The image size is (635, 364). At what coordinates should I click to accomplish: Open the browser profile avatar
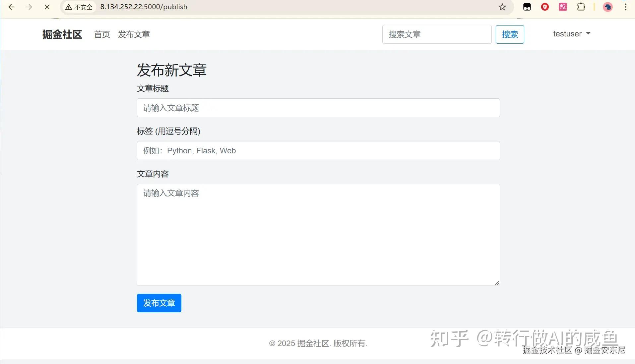(x=607, y=7)
